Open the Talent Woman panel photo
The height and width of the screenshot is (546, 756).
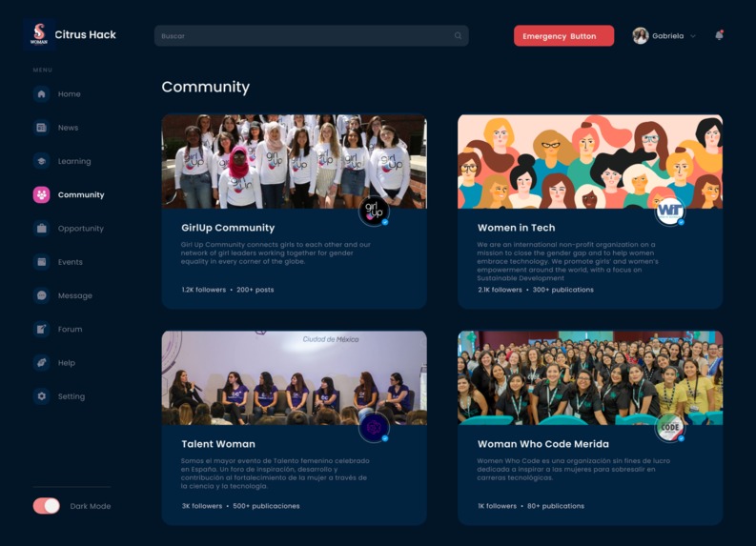coord(295,377)
